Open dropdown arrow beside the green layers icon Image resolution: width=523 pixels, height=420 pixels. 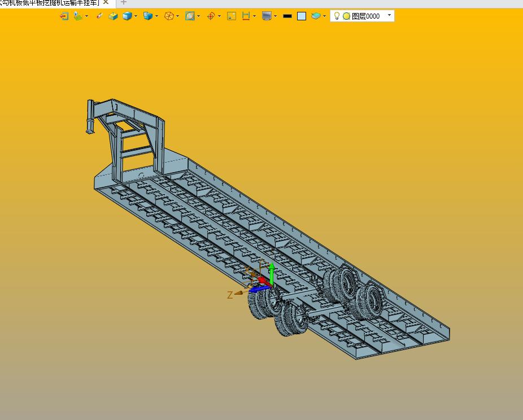coord(87,16)
